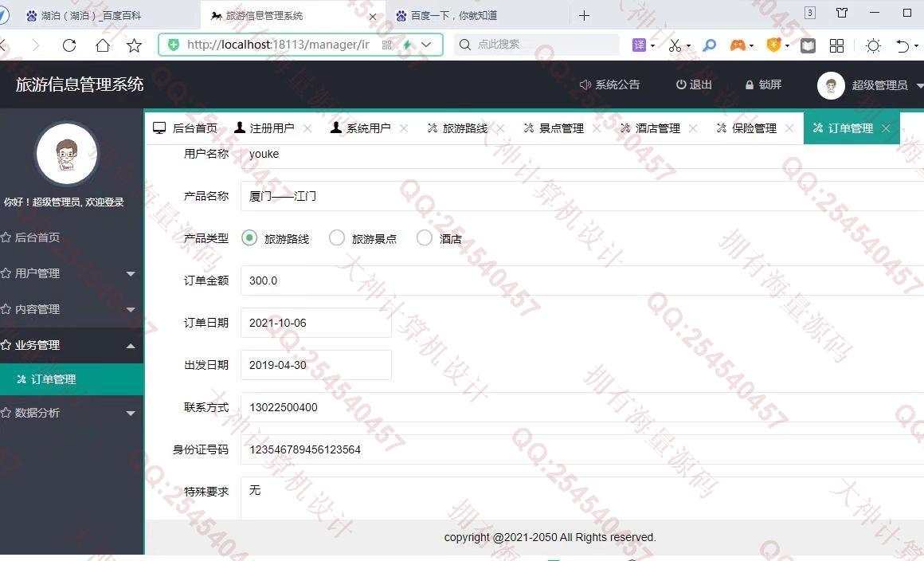Open 系统公告 announcements
The width and height of the screenshot is (924, 561).
point(610,84)
